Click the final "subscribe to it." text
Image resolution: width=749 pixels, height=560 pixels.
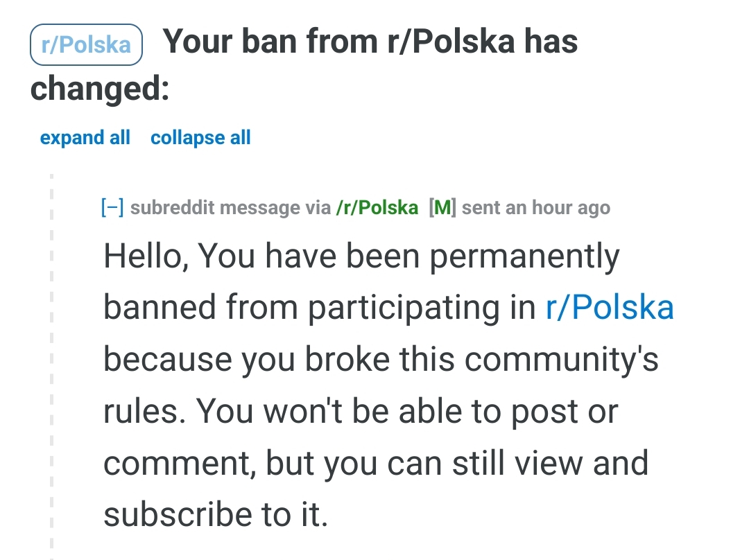click(215, 514)
